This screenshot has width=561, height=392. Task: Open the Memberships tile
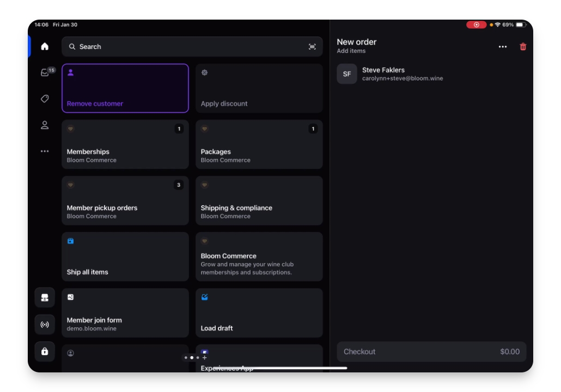point(125,144)
